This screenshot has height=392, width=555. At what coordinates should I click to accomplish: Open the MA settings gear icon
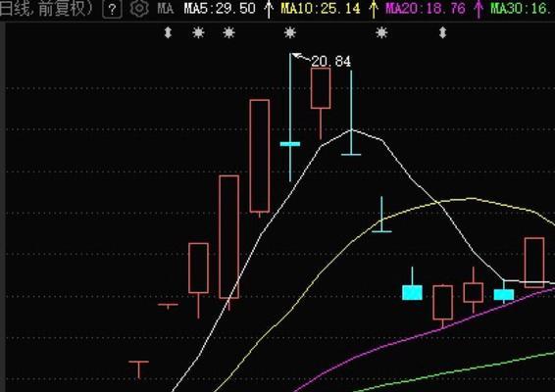pyautogui.click(x=139, y=9)
